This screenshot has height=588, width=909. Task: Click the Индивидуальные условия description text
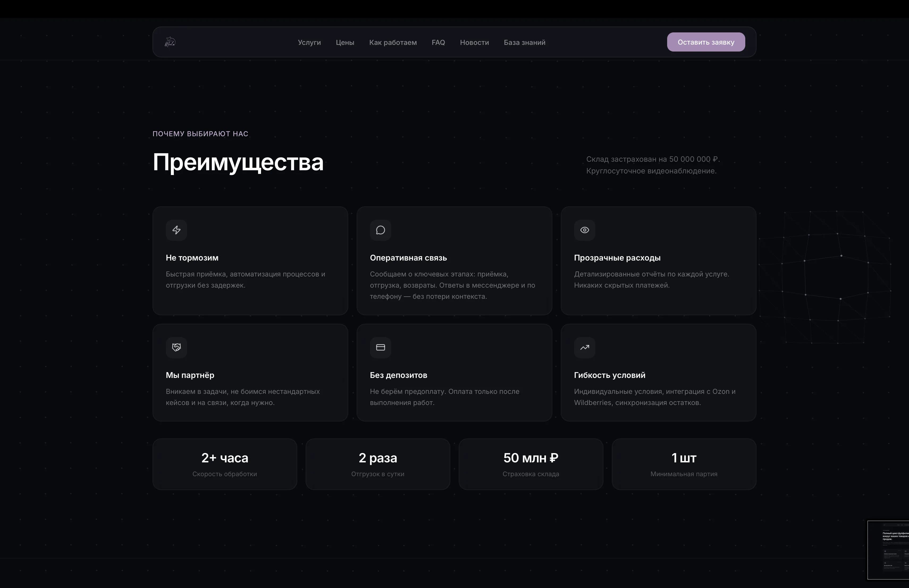(655, 397)
